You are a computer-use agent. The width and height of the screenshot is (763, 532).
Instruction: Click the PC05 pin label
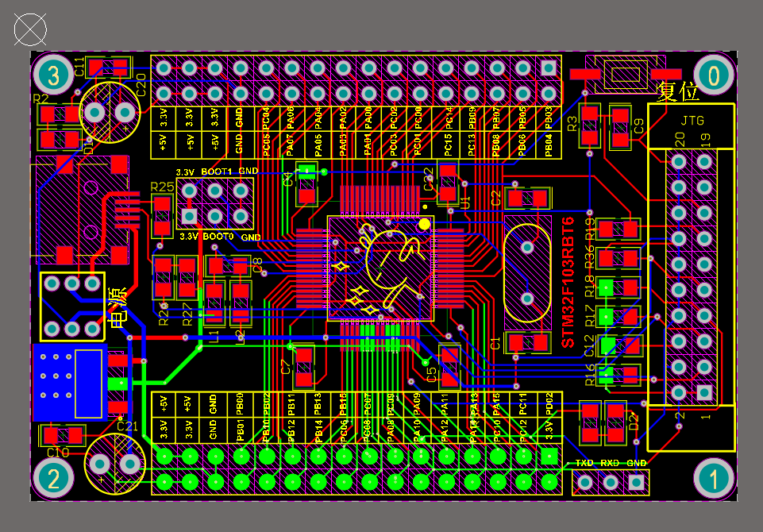click(x=266, y=145)
